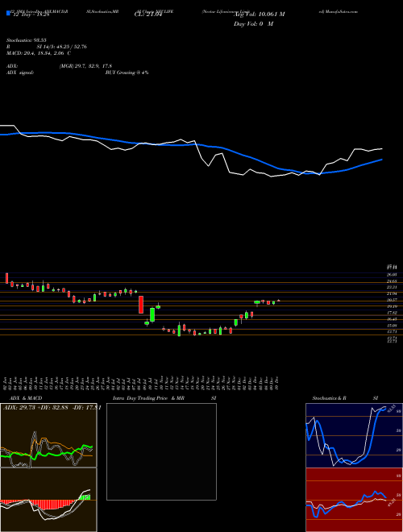This screenshot has height=532, width=403.
Task: Click the 23.31 price axis label
Action: point(392,287)
